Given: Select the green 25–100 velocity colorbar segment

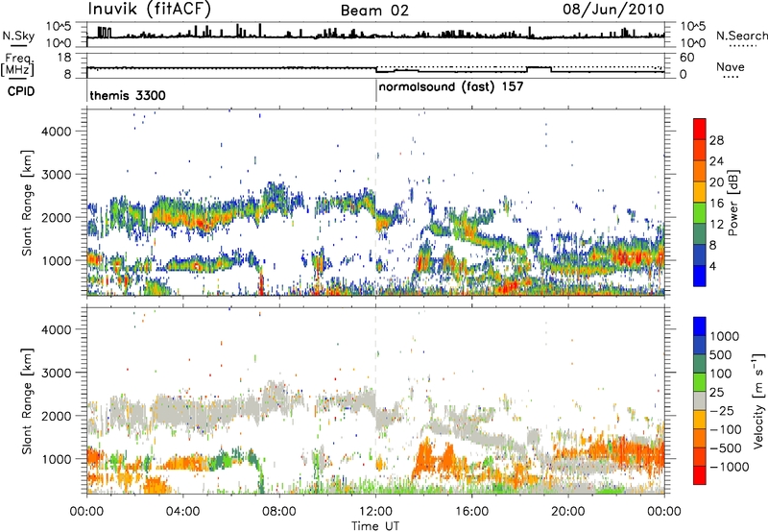Looking at the screenshot, I should tap(700, 382).
